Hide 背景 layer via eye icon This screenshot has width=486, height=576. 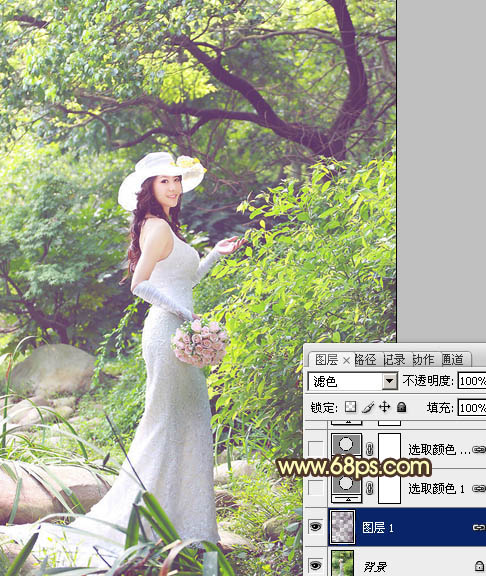coord(315,565)
